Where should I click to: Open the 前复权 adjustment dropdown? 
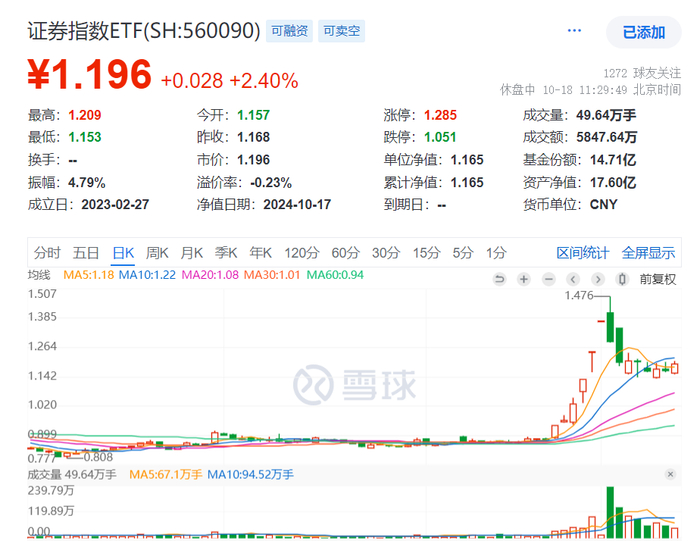coord(658,279)
